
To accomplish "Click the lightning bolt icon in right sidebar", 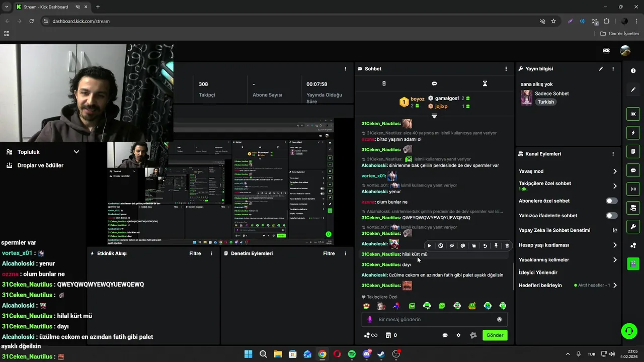I will point(633,133).
